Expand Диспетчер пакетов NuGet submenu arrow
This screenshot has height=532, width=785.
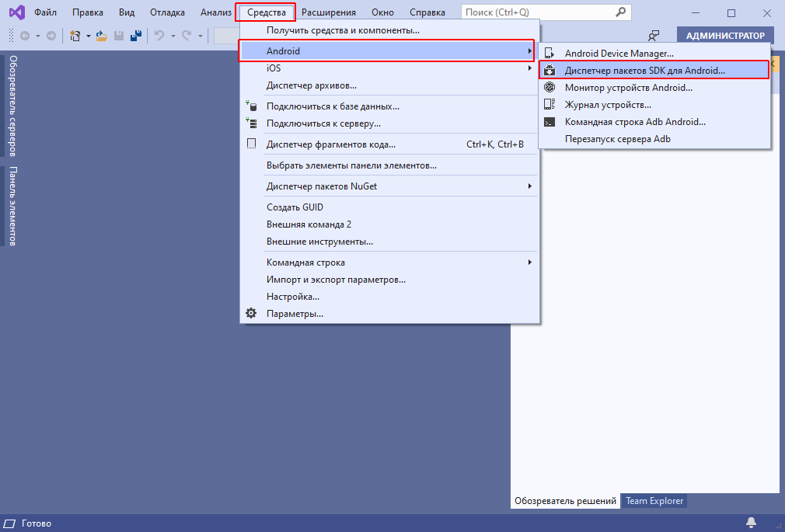coord(529,186)
